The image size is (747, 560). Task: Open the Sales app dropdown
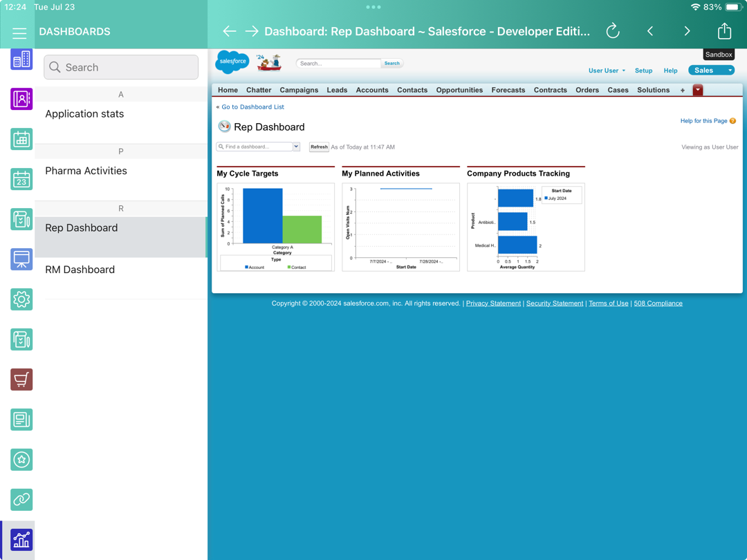[711, 70]
